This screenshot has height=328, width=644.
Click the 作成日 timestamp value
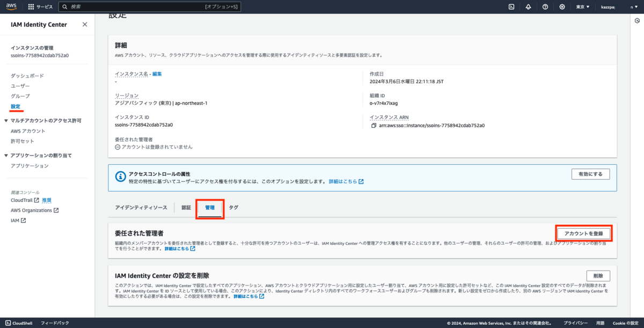click(x=407, y=82)
